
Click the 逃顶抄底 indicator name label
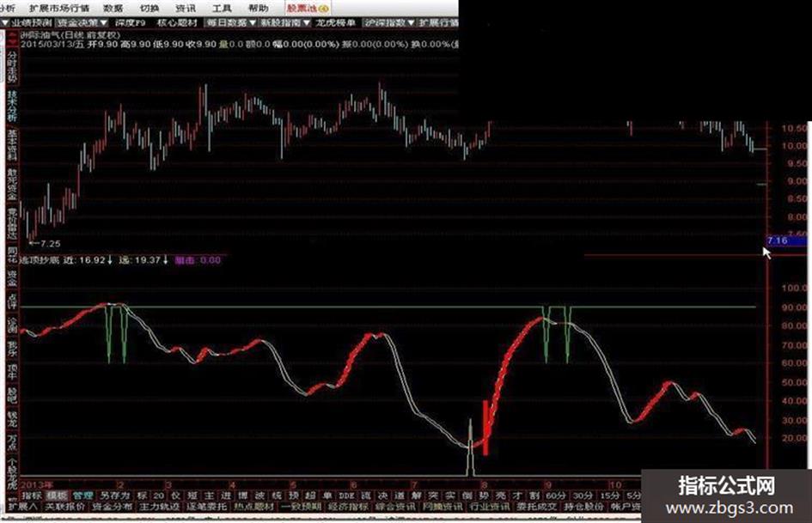click(40, 260)
